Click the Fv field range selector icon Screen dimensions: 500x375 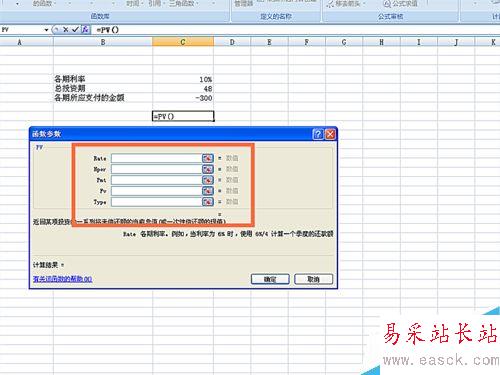(x=208, y=191)
